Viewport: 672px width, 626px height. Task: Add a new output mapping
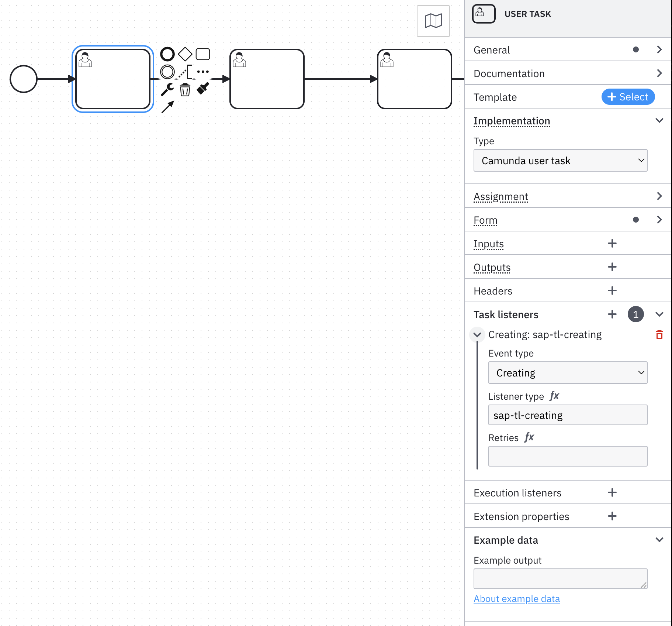[x=612, y=267]
